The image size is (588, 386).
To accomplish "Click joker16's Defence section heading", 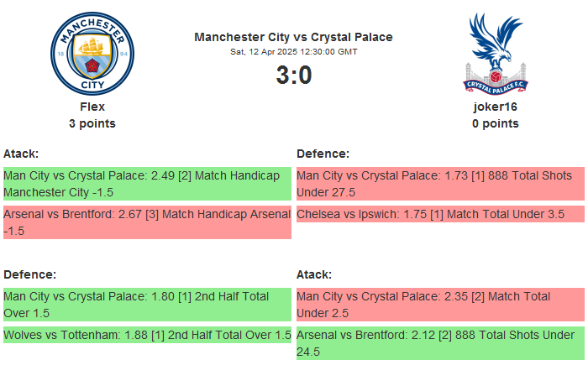I will (323, 154).
